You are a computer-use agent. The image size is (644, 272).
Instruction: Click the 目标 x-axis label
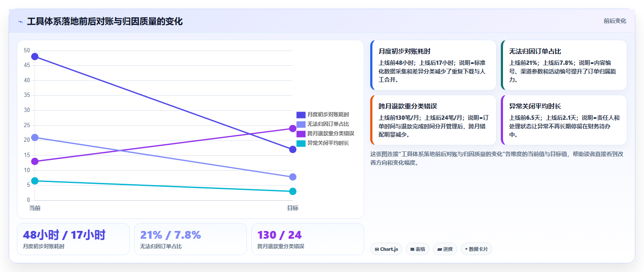(293, 208)
